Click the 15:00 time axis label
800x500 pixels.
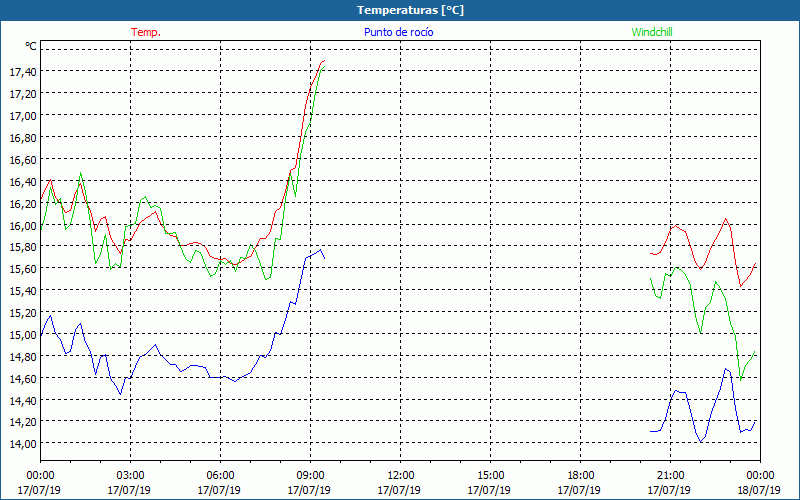tap(490, 476)
